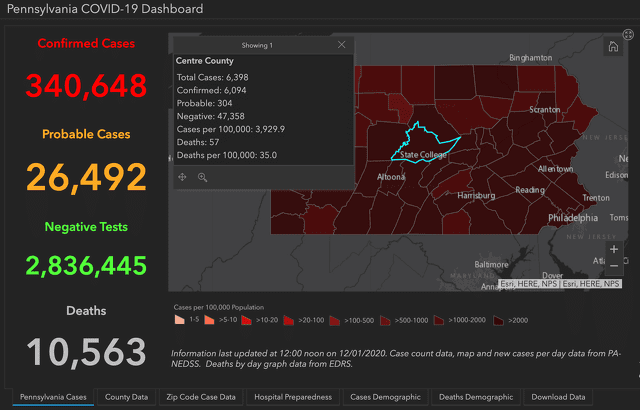Click the Esri, HERE, NPS attribution text
640x410 pixels.
pyautogui.click(x=530, y=285)
